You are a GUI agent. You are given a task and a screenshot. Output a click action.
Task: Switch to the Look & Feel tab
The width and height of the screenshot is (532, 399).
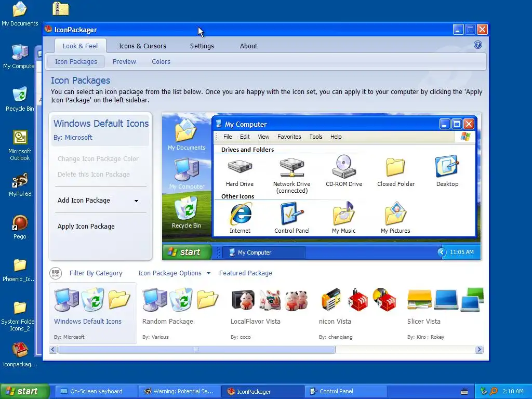80,46
